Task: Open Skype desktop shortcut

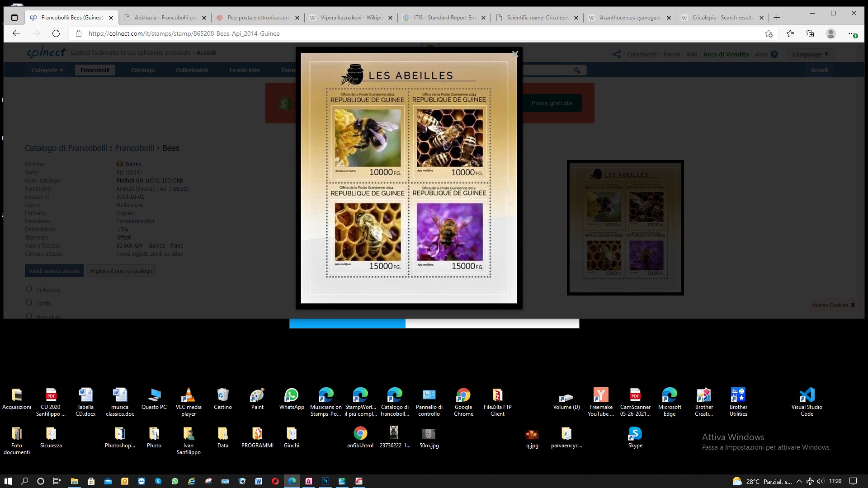Action: tap(635, 437)
